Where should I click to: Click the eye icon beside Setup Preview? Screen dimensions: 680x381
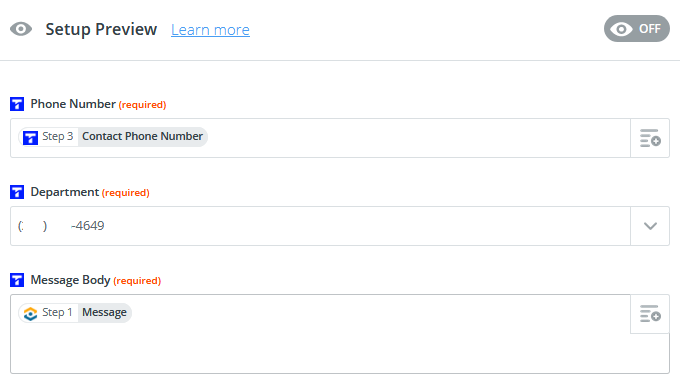pos(21,29)
